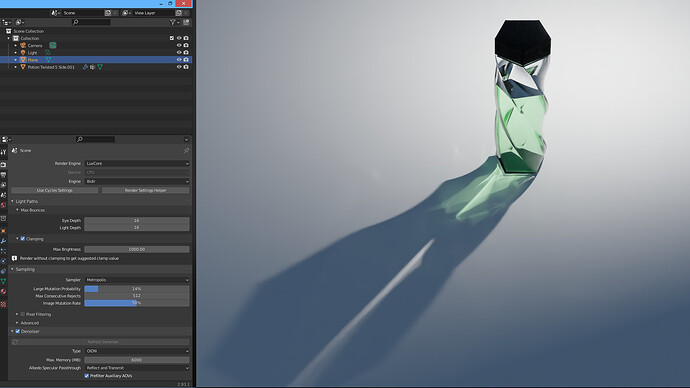Open the Outliner display mode dropdown

[20, 22]
